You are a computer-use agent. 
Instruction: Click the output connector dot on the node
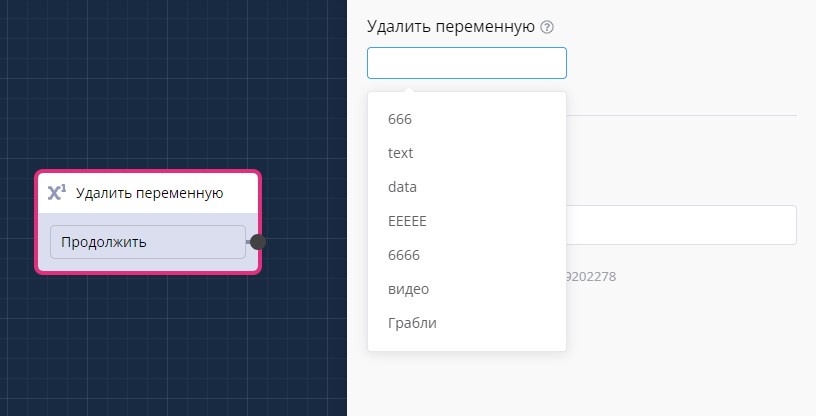pyautogui.click(x=258, y=242)
